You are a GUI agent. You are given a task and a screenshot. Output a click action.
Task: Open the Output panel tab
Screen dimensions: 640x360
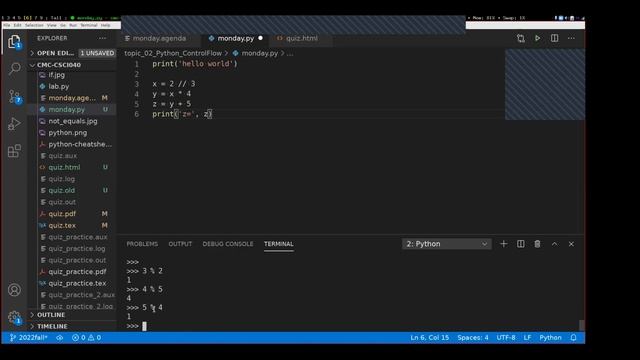(x=180, y=244)
